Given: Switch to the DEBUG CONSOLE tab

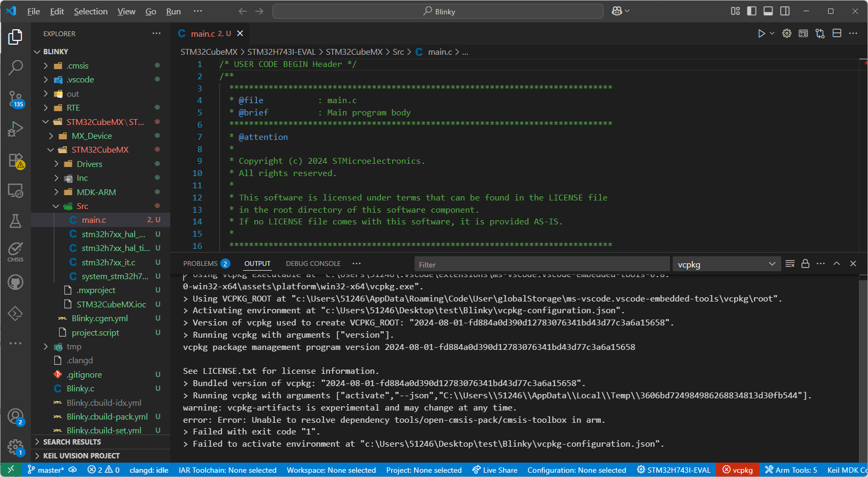Looking at the screenshot, I should pos(313,264).
